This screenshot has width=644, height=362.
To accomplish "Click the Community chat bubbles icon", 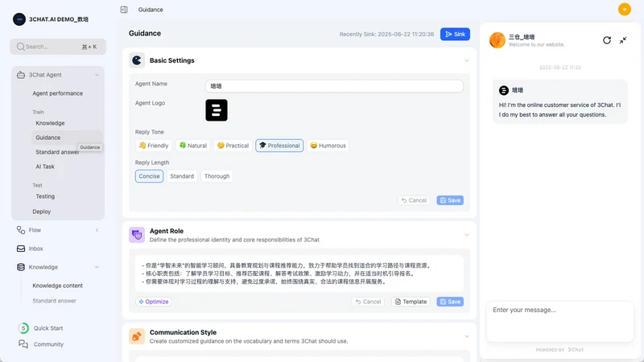I will pos(23,344).
